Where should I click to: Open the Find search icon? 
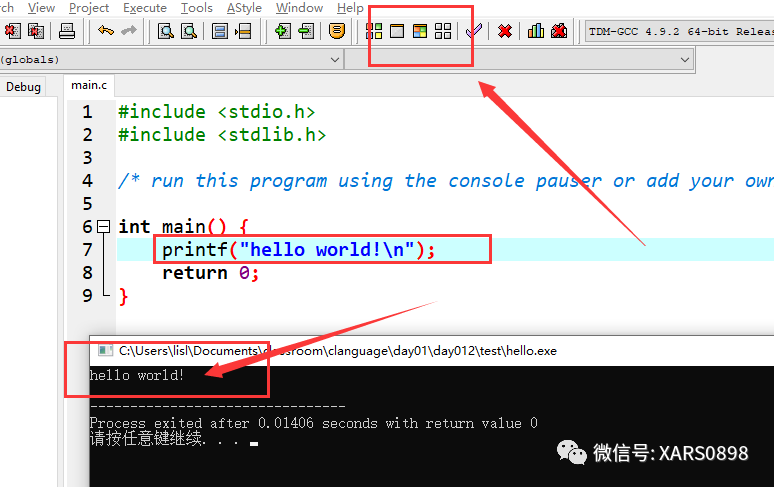(x=165, y=31)
